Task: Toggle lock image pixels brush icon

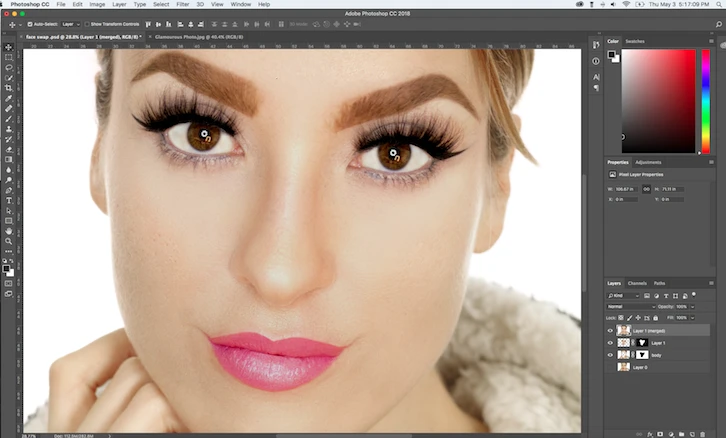Action: pos(629,318)
